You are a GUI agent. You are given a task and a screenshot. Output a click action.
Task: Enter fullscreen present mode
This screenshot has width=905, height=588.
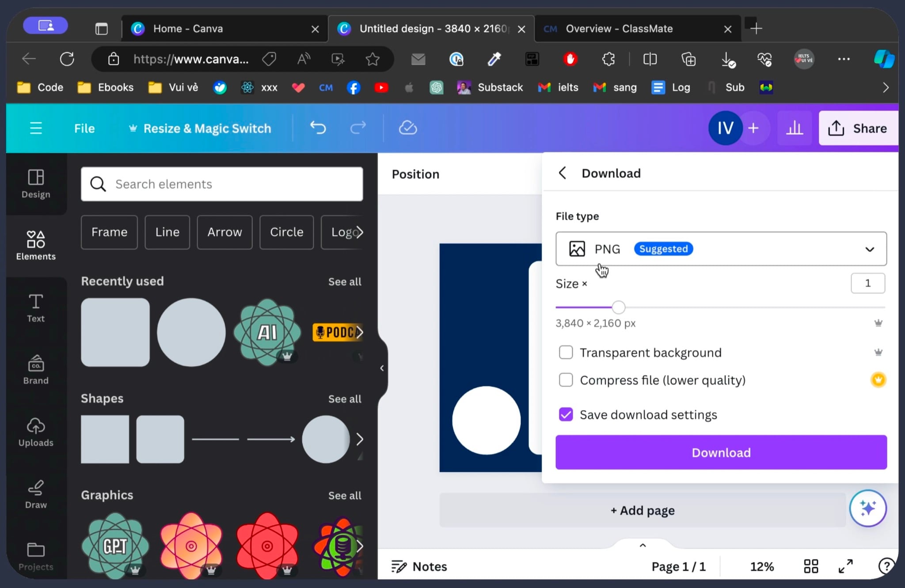(x=845, y=566)
